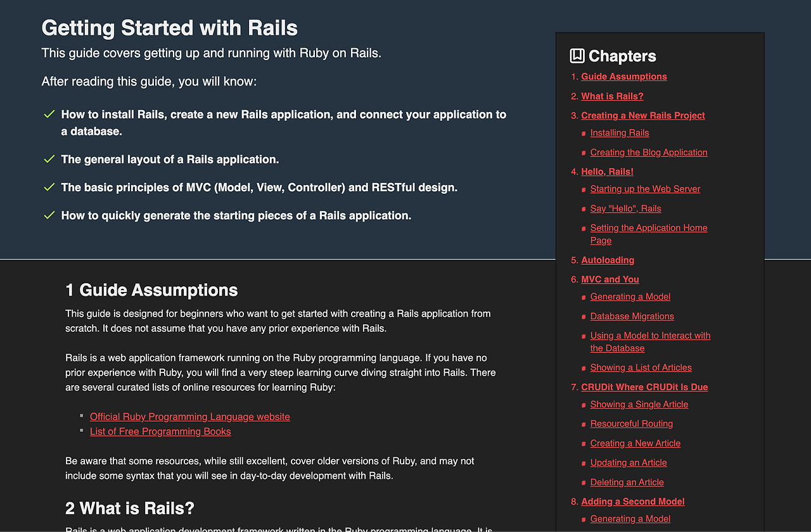Image resolution: width=811 pixels, height=532 pixels.
Task: Click the Chapters bookmark icon
Action: click(577, 56)
